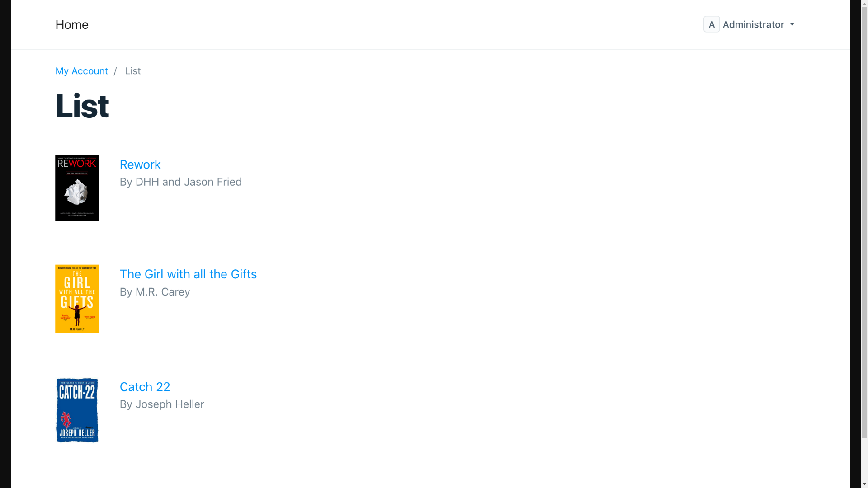868x488 pixels.
Task: Open The Girl with all the Gifts cover
Action: [x=77, y=299]
